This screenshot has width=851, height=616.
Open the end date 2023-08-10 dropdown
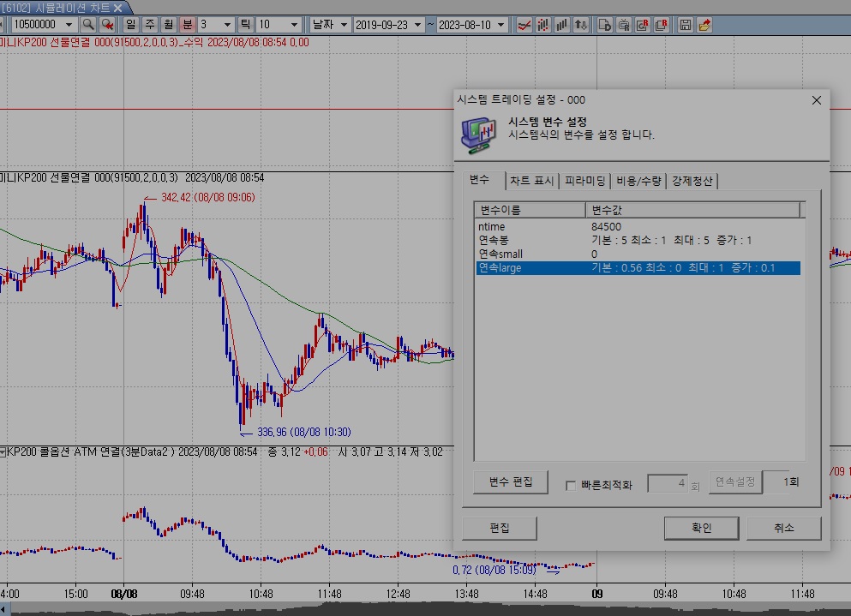(x=500, y=25)
